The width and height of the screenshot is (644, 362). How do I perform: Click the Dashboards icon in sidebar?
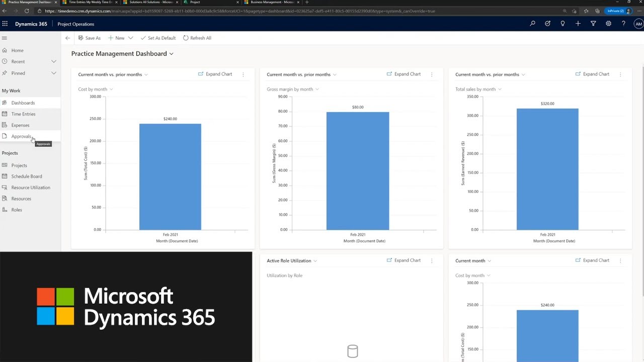click(5, 103)
